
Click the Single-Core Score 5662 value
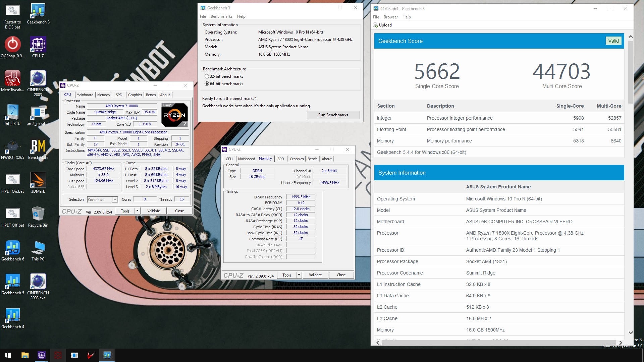coord(437,71)
